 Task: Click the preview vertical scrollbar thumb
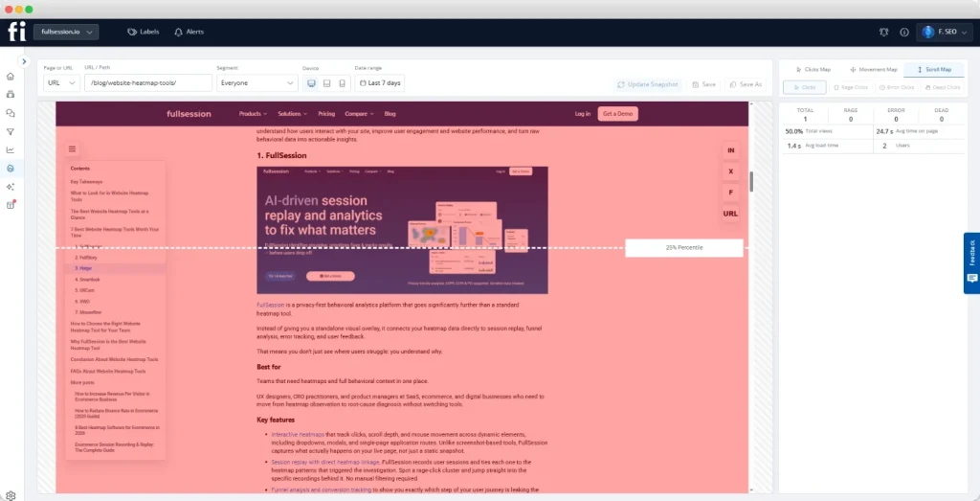click(x=751, y=181)
